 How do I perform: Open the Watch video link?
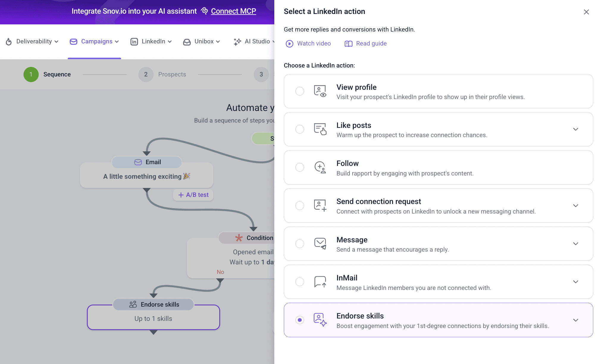pyautogui.click(x=308, y=43)
